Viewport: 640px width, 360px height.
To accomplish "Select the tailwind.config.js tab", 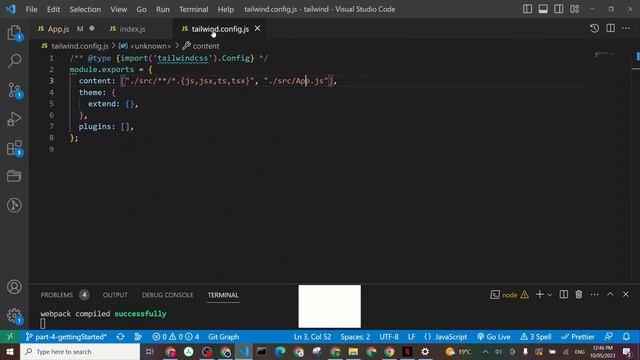I will coord(220,29).
